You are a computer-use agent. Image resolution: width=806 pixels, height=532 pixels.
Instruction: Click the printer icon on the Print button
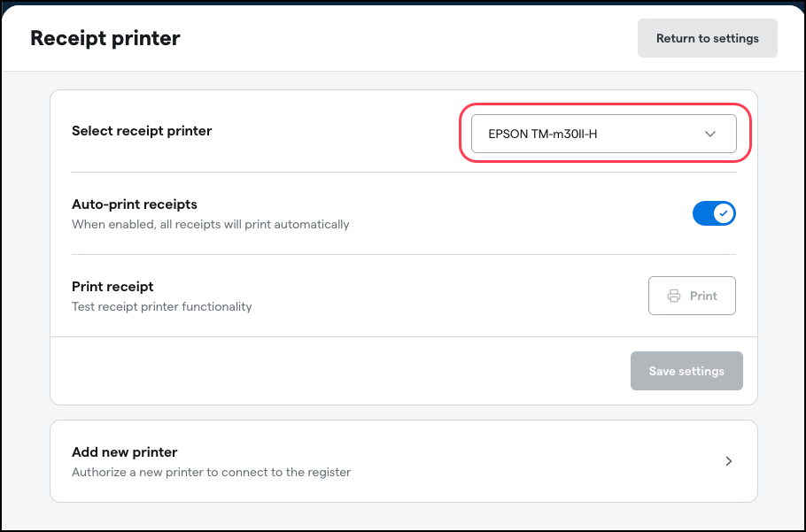click(676, 295)
